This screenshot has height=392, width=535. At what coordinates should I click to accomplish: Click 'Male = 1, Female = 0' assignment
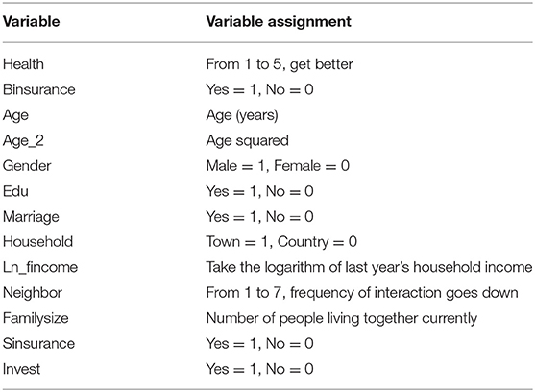(x=278, y=166)
